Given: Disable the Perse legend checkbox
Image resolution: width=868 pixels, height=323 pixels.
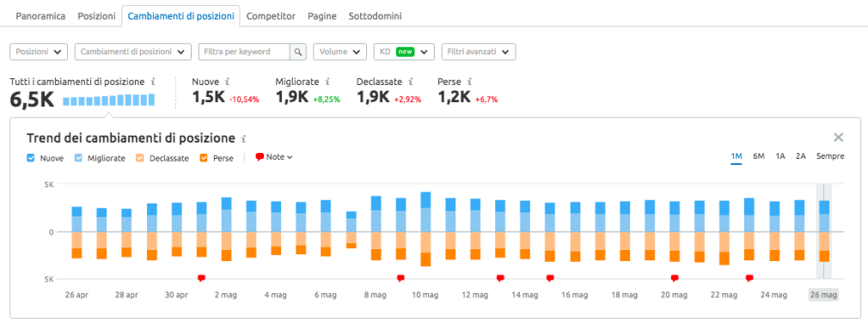Looking at the screenshot, I should coord(204,158).
